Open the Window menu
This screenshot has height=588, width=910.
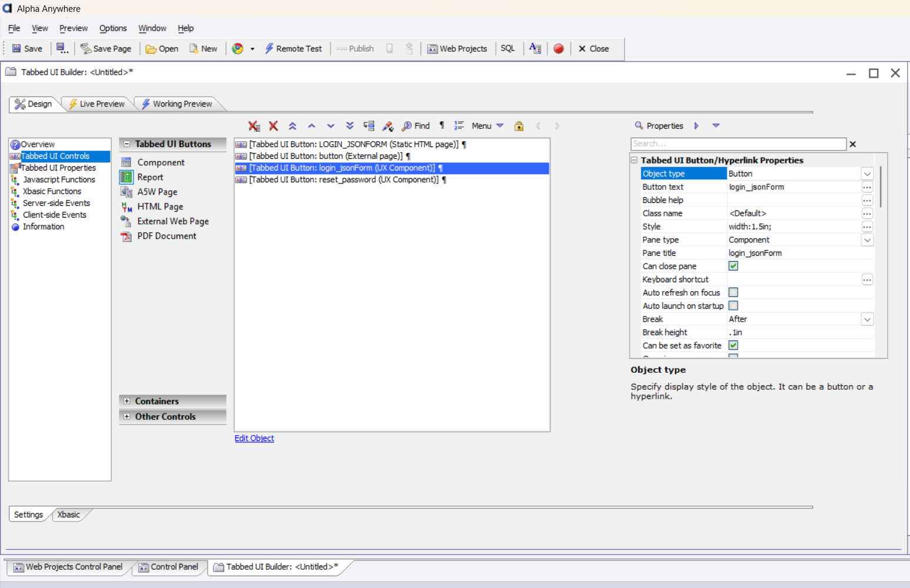click(152, 28)
